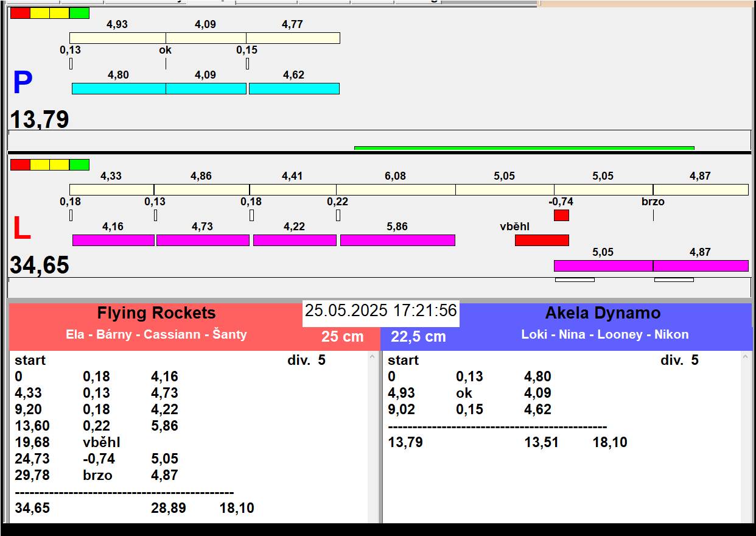Click the date and time 25.05.2025 17:21:56

381,311
